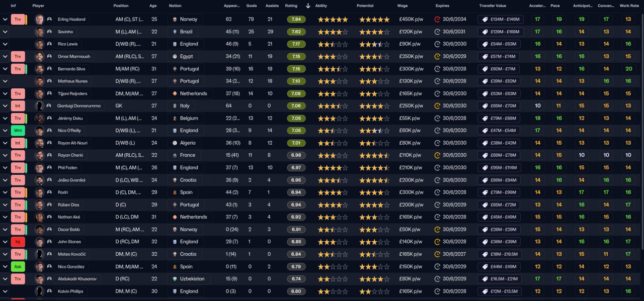Click the red contract clock icon for Erling Haaland
Viewport: 644px width, 301px height.
pyautogui.click(x=437, y=20)
